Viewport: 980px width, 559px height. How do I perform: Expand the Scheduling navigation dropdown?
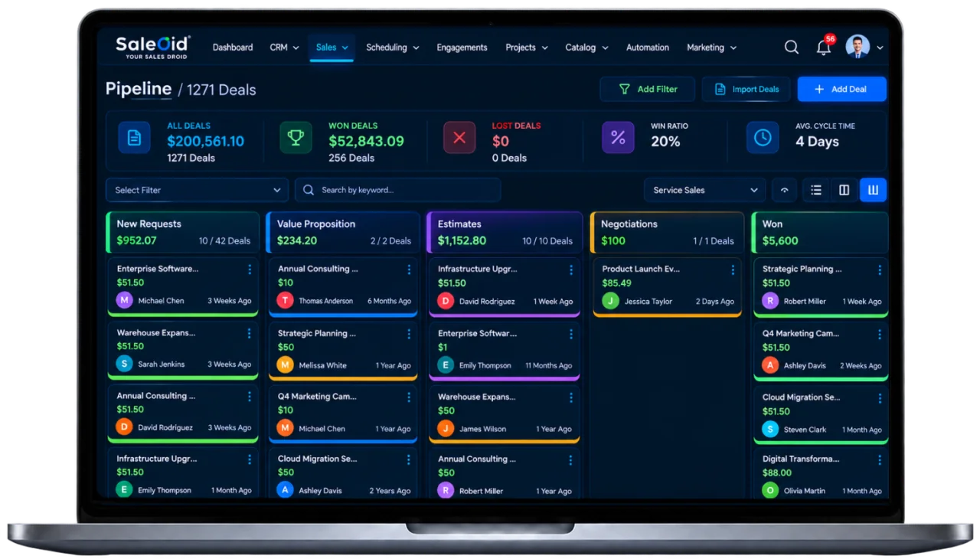coord(393,47)
